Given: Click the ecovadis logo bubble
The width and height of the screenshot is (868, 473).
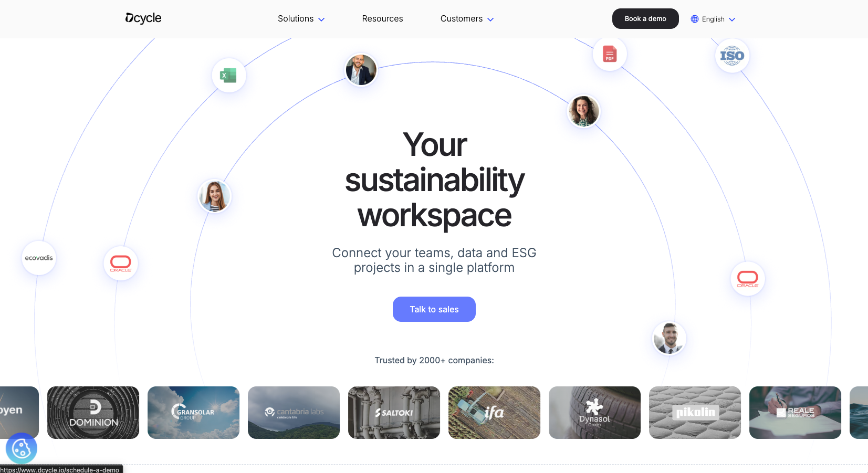Looking at the screenshot, I should [39, 258].
